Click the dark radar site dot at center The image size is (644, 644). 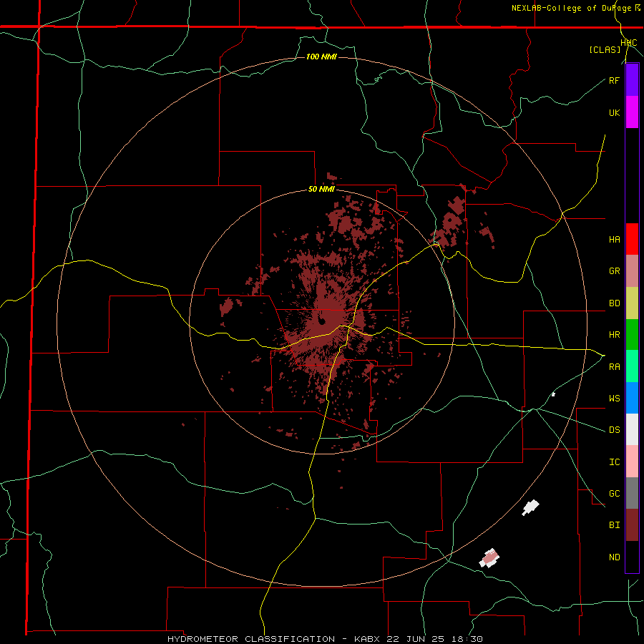point(321,321)
